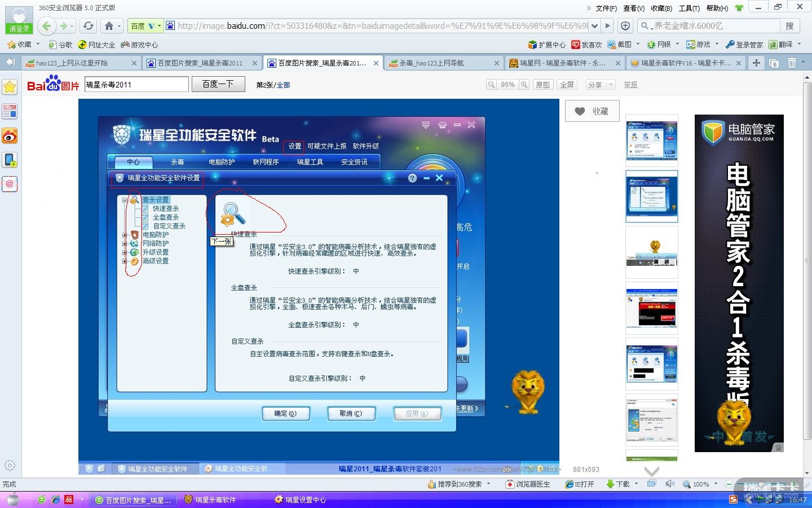The height and width of the screenshot is (508, 812).
Task: Go back with the browser back arrow
Action: coord(47,25)
